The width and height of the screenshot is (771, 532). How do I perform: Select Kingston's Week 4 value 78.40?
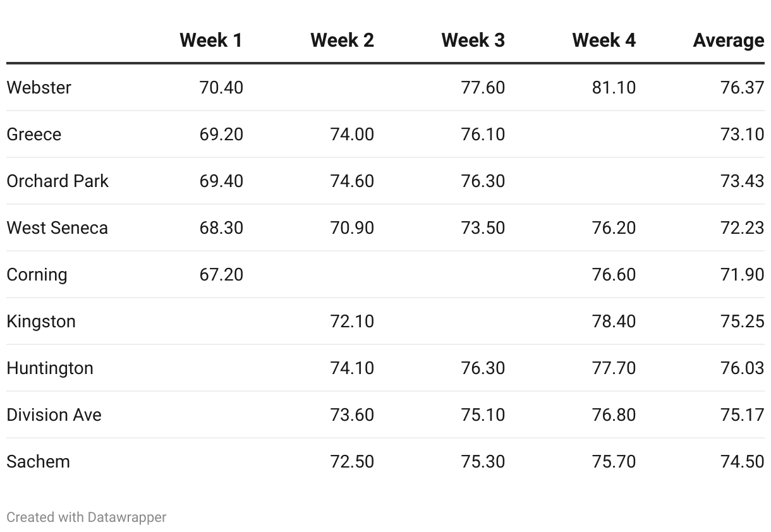(x=614, y=321)
